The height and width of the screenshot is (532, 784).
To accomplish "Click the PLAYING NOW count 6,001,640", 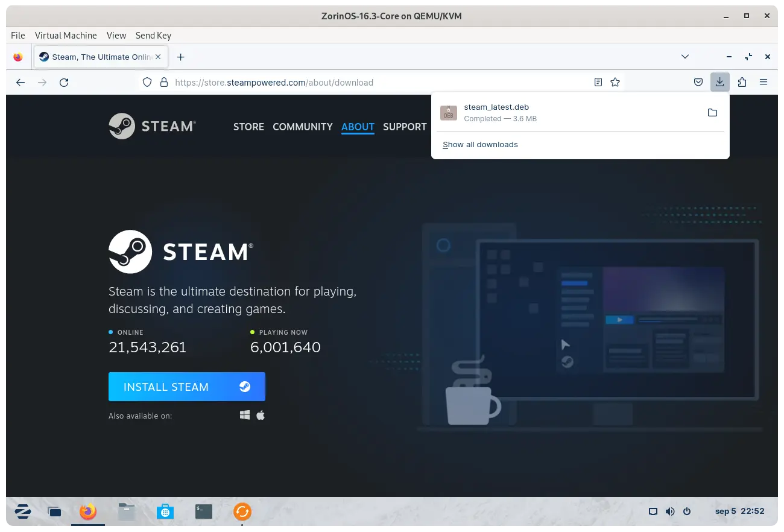I will coord(285,347).
